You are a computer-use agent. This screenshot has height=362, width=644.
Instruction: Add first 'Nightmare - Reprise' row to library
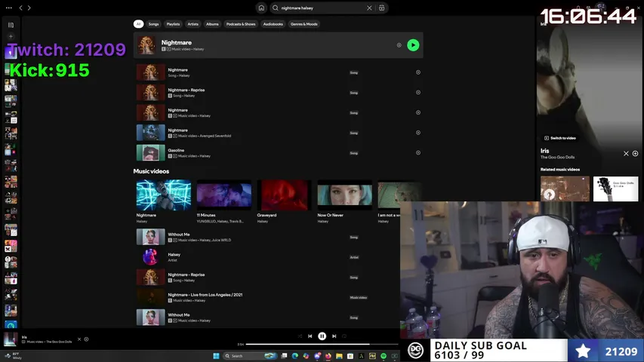(x=418, y=92)
